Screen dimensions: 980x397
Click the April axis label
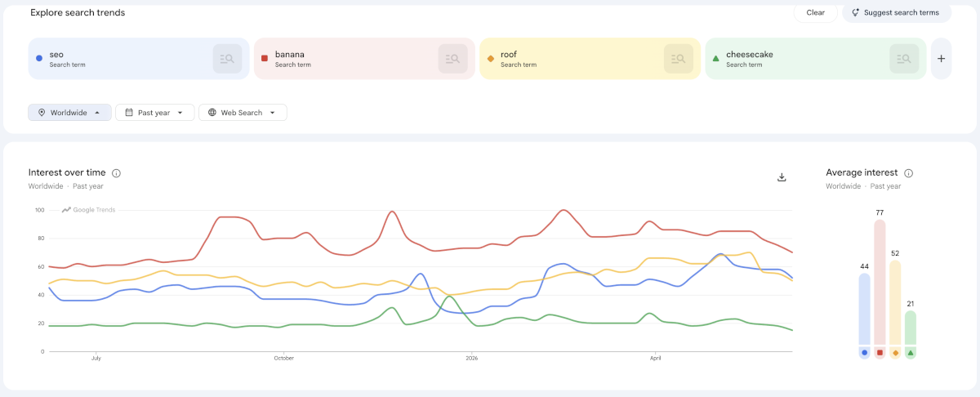[655, 358]
